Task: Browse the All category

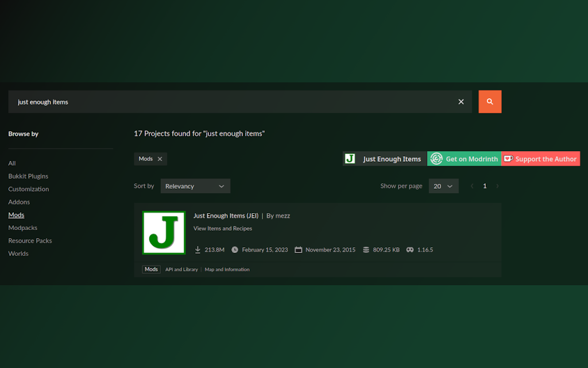Action: 12,163
